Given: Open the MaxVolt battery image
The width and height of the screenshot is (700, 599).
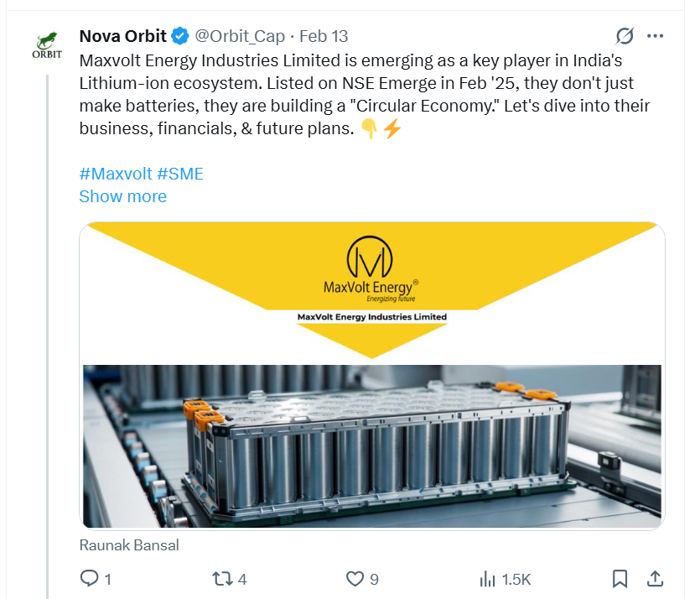Looking at the screenshot, I should point(372,445).
